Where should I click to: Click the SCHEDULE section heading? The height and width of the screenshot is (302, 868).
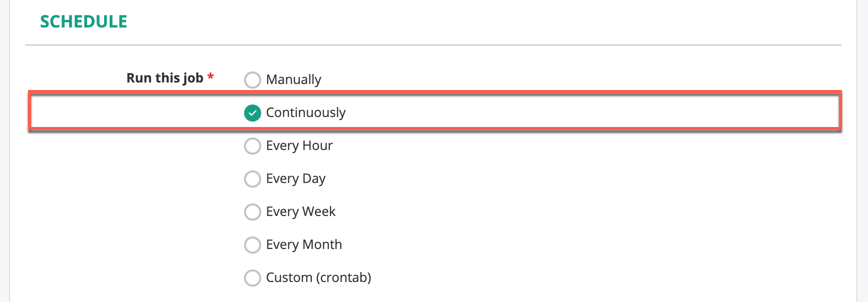click(x=84, y=21)
